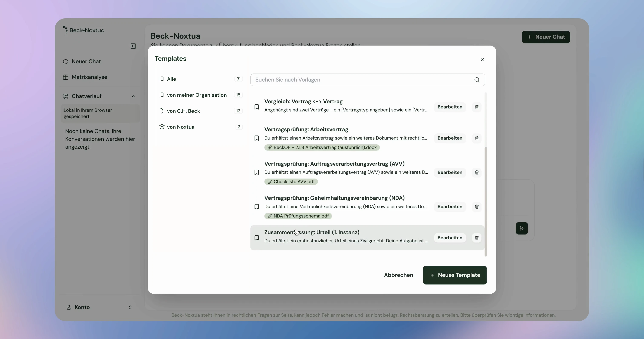The image size is (644, 339).
Task: Open the Konto account switcher
Action: click(x=99, y=307)
